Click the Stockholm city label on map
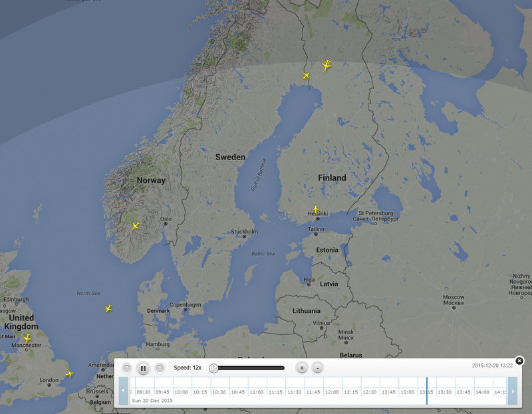The image size is (532, 414). point(244,231)
